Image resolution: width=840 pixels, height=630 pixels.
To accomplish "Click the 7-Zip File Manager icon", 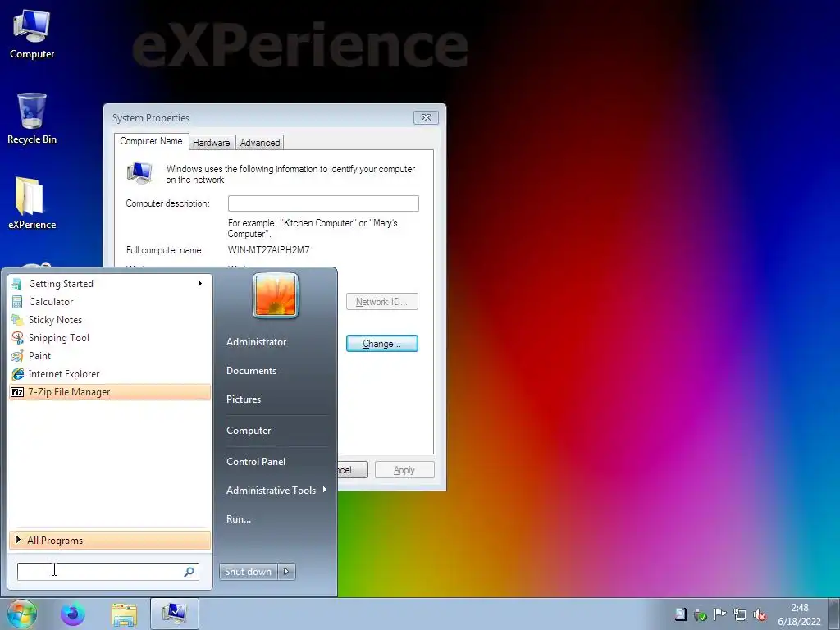I will [17, 392].
